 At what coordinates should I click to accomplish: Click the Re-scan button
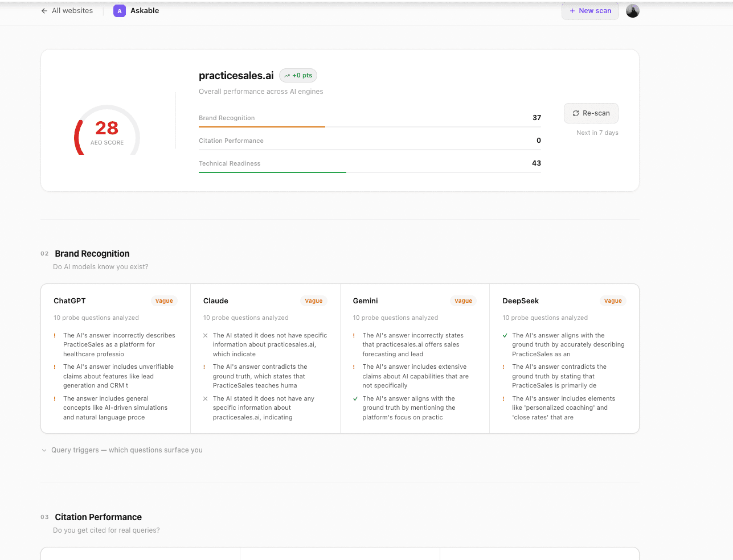point(591,113)
